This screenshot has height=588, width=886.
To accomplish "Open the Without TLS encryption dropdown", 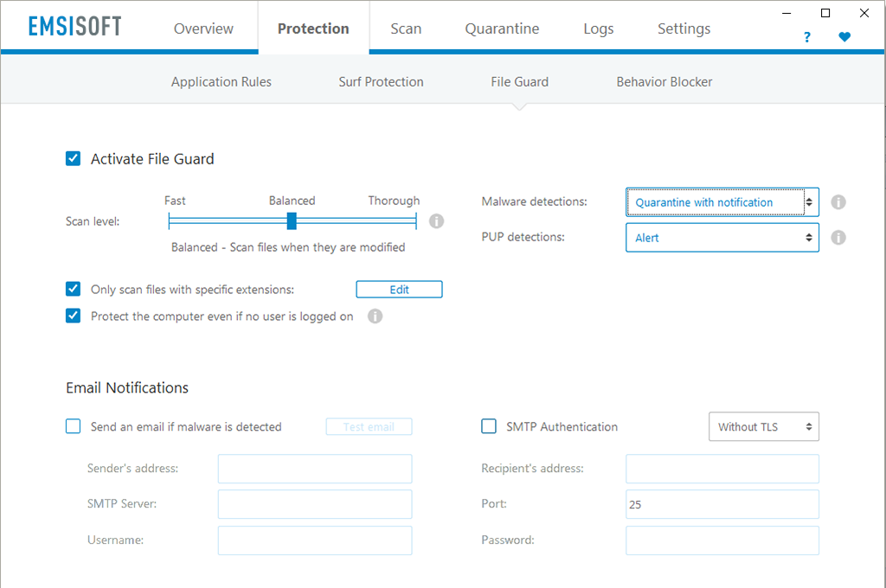I will click(x=763, y=426).
